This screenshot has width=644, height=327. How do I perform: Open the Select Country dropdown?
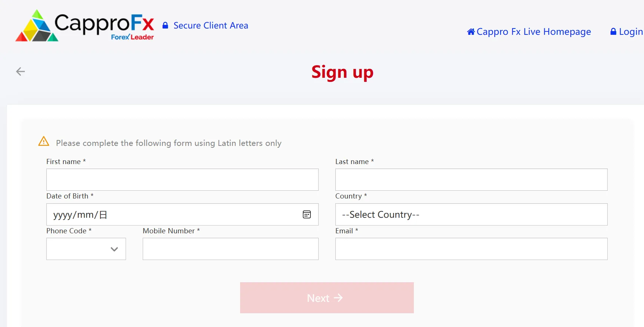click(471, 214)
